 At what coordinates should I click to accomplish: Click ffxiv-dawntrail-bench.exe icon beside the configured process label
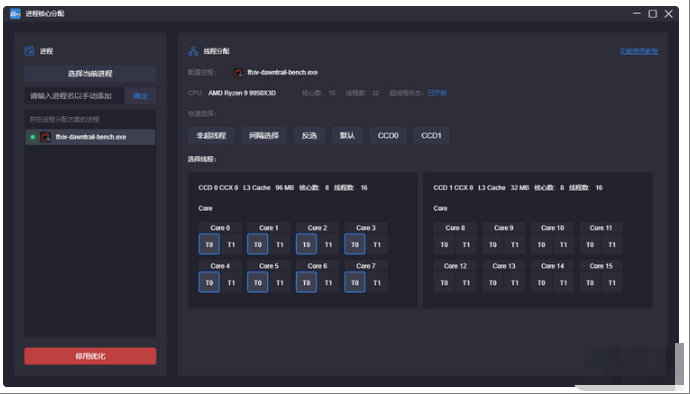[x=238, y=73]
